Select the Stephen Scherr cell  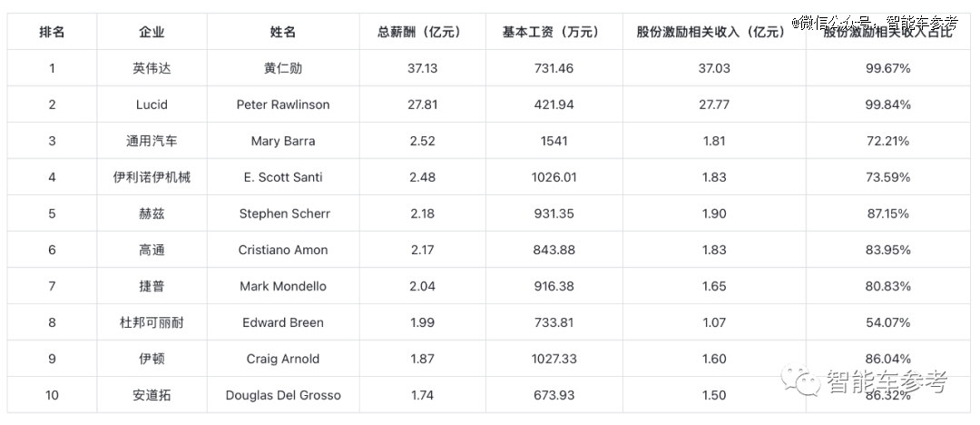point(283,213)
